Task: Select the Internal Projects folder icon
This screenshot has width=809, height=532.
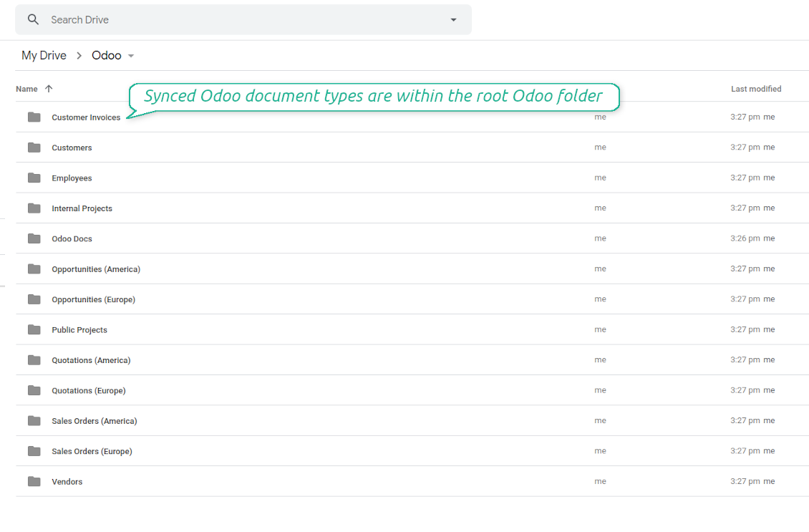Action: (x=34, y=208)
